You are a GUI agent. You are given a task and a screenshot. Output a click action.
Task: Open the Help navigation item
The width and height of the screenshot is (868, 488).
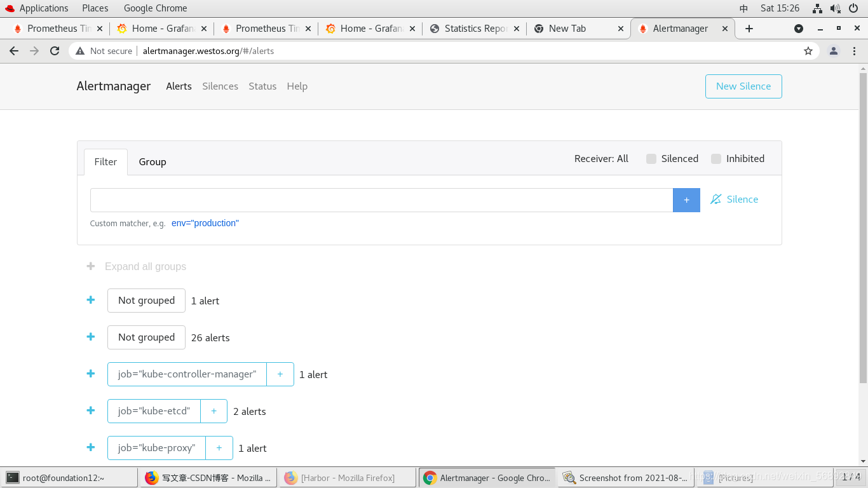coord(297,86)
